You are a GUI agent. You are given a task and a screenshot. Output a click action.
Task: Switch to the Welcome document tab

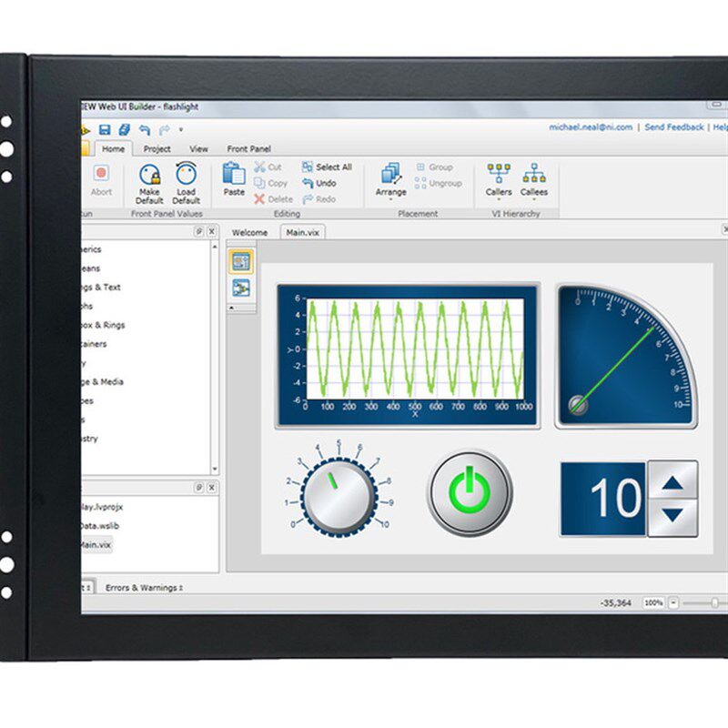coord(249,233)
